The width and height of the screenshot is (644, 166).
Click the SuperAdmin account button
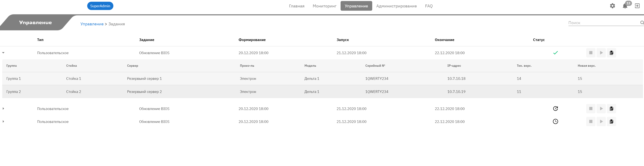coord(100,6)
